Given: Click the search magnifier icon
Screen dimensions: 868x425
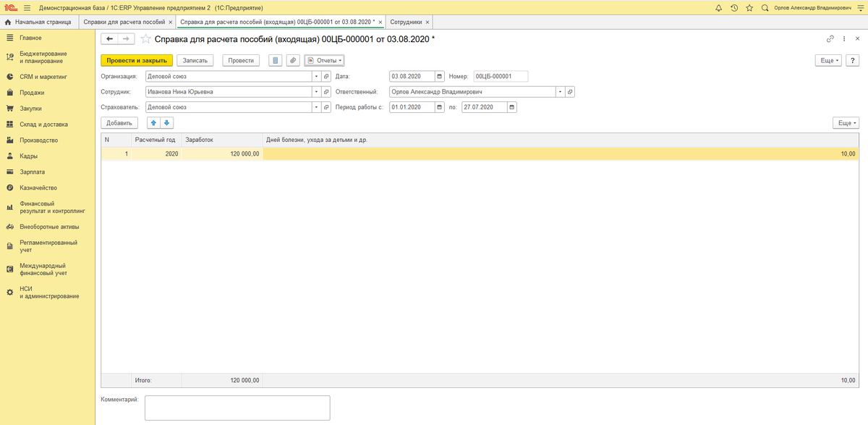Looking at the screenshot, I should 765,7.
